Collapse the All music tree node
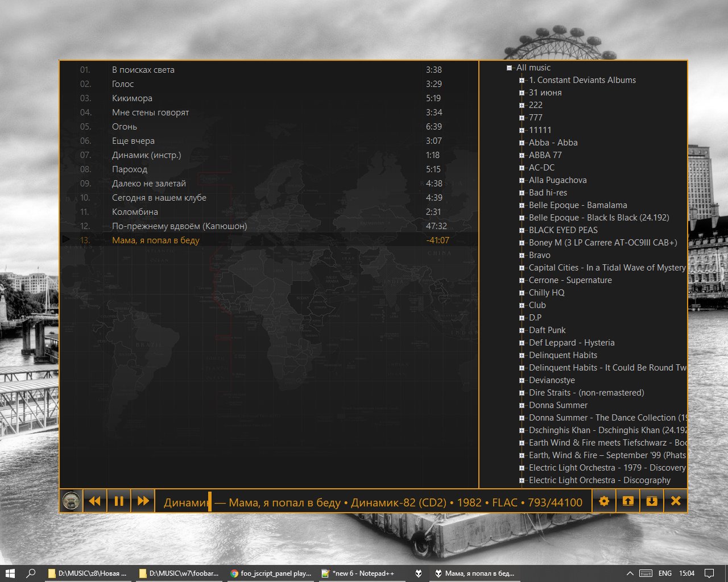This screenshot has height=582, width=728. [510, 68]
